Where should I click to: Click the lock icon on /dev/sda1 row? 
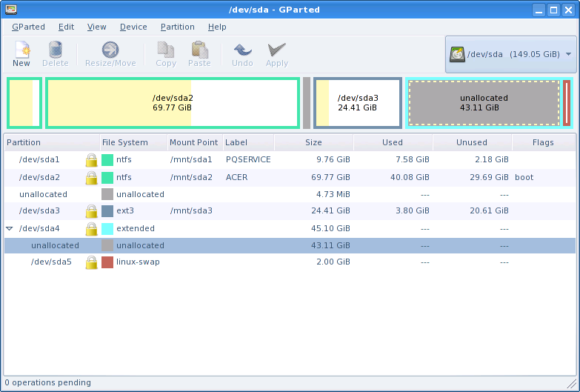point(91,160)
